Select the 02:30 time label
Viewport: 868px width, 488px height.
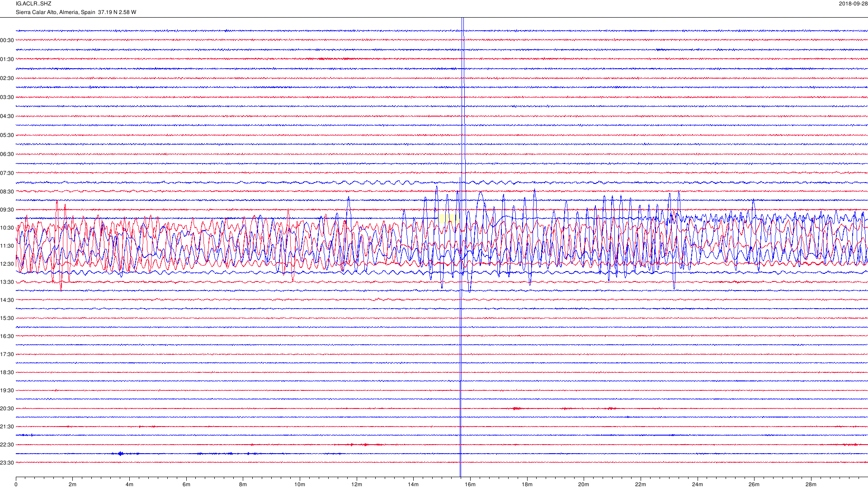pos(7,78)
